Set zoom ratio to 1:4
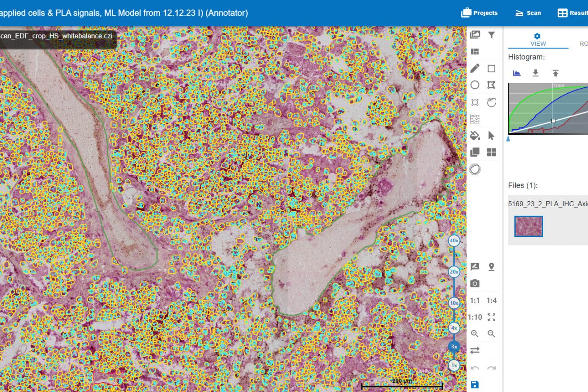The height and width of the screenshot is (392, 588). [491, 301]
